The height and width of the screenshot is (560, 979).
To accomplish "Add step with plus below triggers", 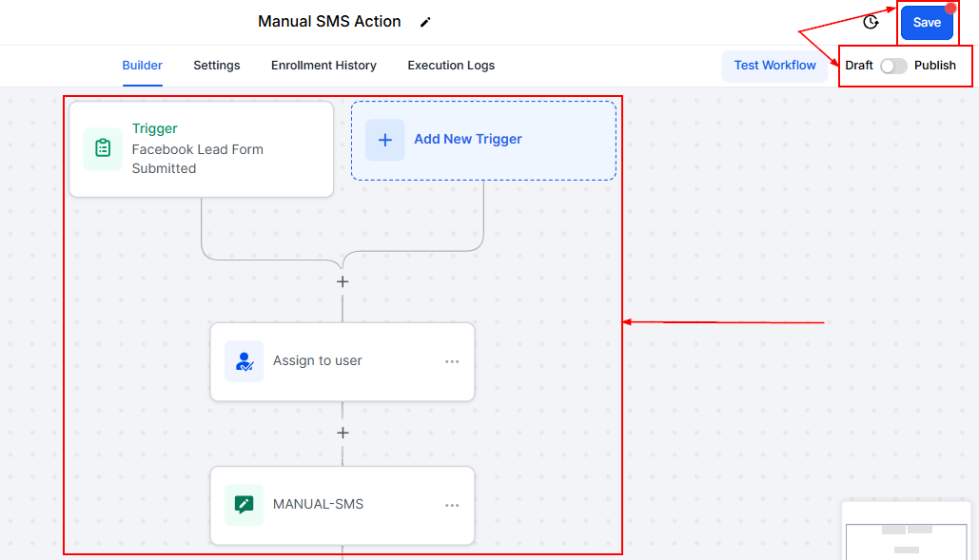I will coord(343,281).
